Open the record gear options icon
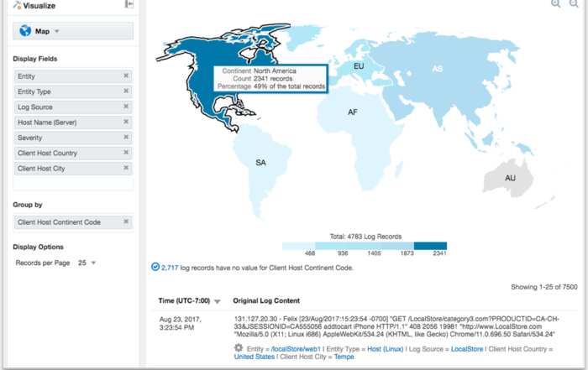Viewport: 588px width, 370px height. (239, 348)
